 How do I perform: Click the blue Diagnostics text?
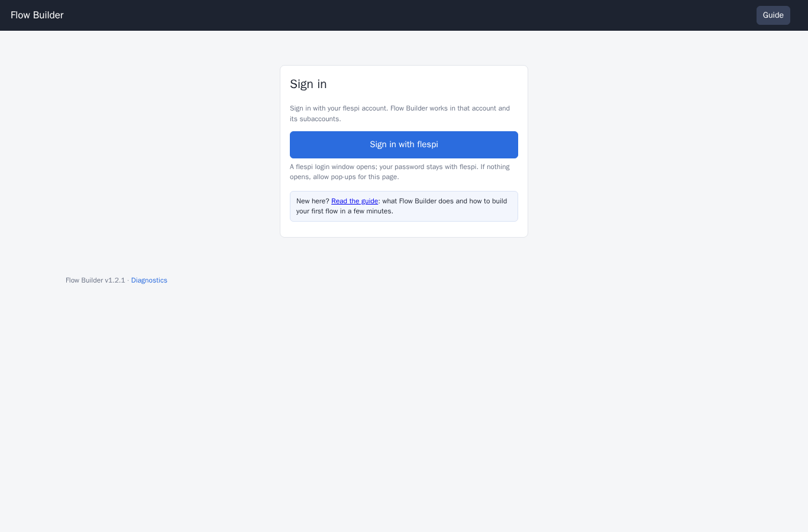point(149,280)
